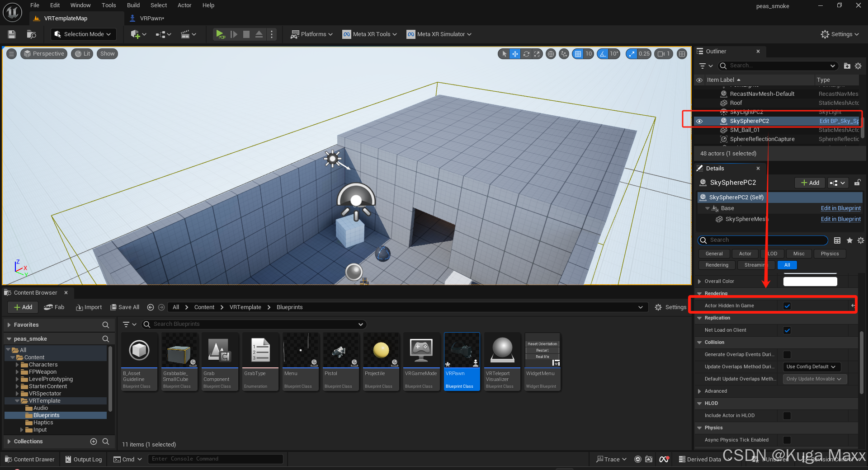
Task: Activate the Rotate tool in viewport
Action: (x=526, y=54)
